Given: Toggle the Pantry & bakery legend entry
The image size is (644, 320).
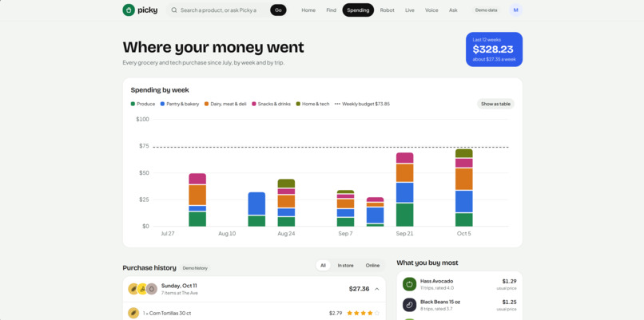Looking at the screenshot, I should point(180,104).
